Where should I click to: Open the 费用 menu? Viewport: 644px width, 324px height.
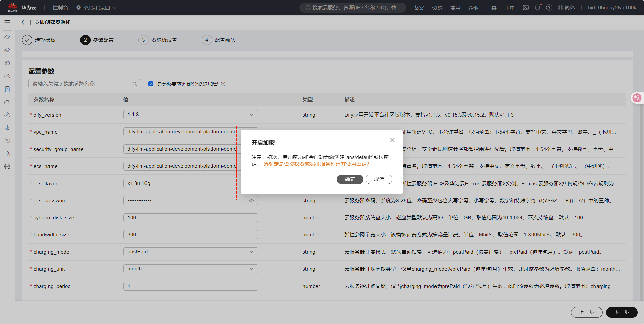tap(455, 8)
